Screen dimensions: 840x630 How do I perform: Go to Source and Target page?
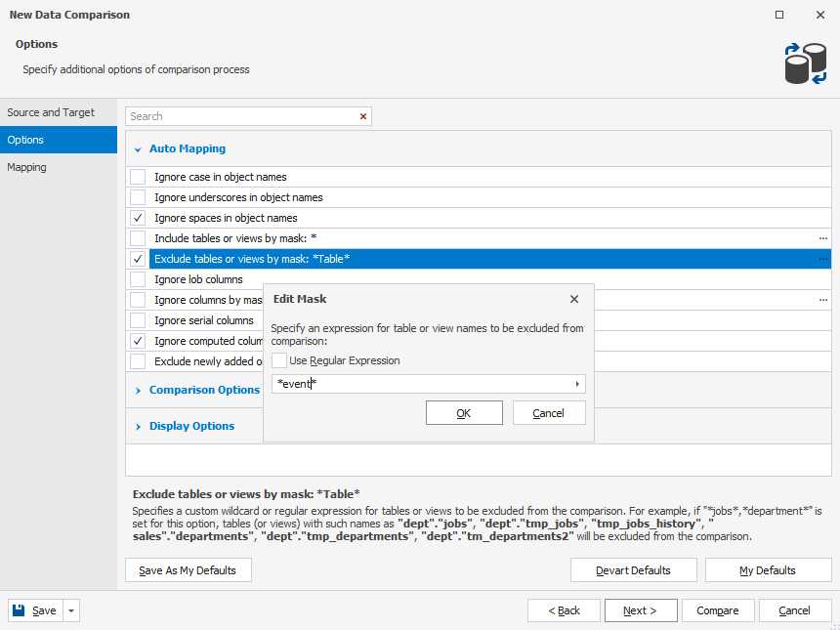[59, 112]
